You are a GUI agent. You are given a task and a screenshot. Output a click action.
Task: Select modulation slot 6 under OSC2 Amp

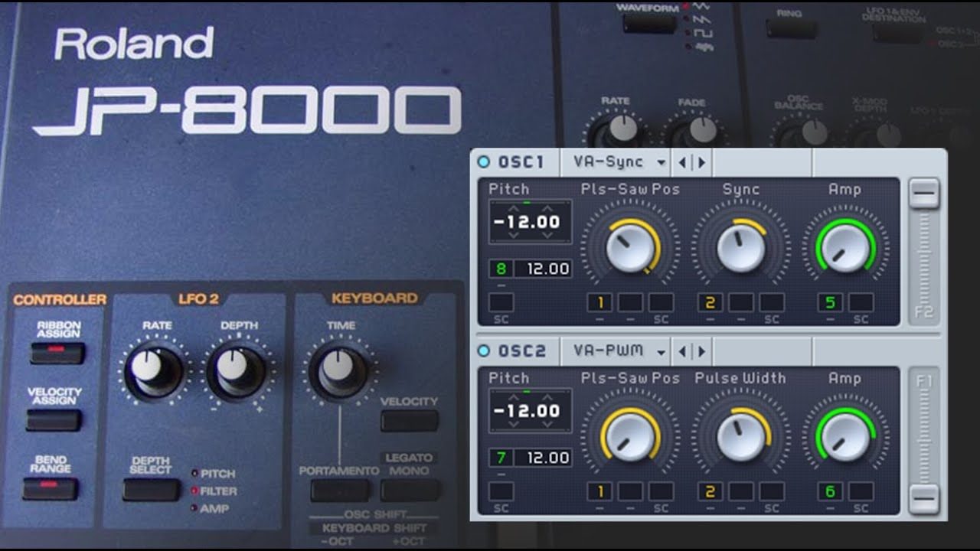tap(830, 491)
